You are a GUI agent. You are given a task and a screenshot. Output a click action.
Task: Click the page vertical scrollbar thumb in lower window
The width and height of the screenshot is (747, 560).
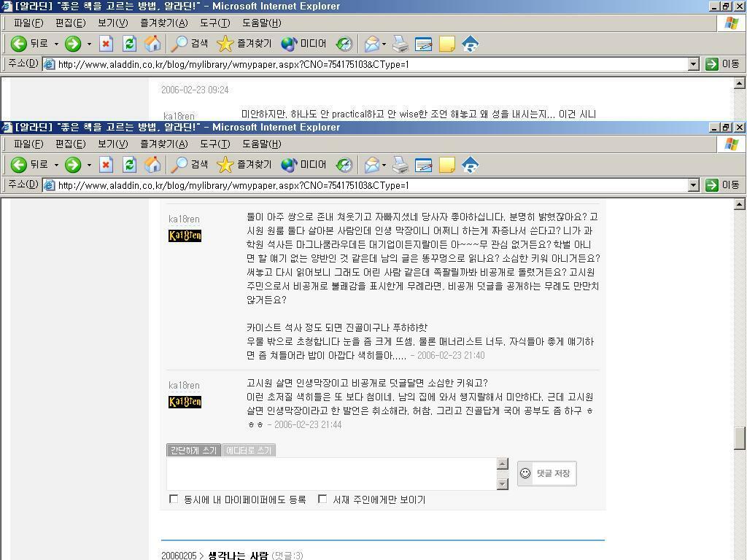(x=739, y=437)
